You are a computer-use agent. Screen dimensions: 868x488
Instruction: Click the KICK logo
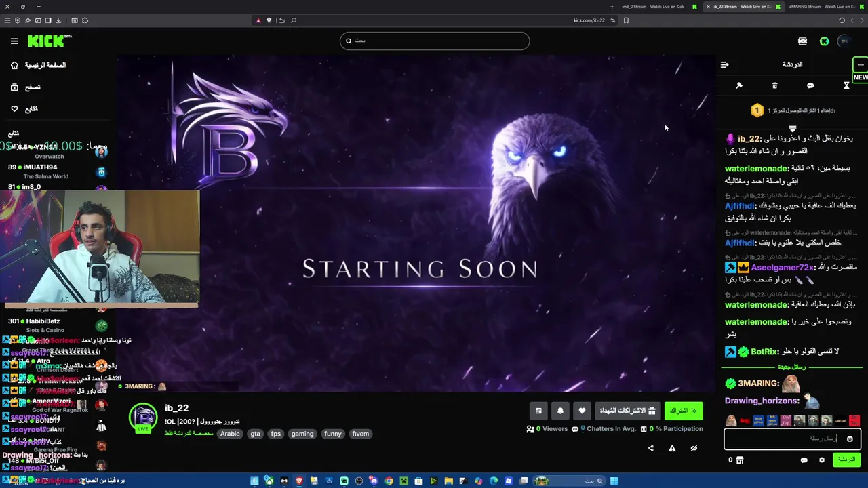pos(50,41)
